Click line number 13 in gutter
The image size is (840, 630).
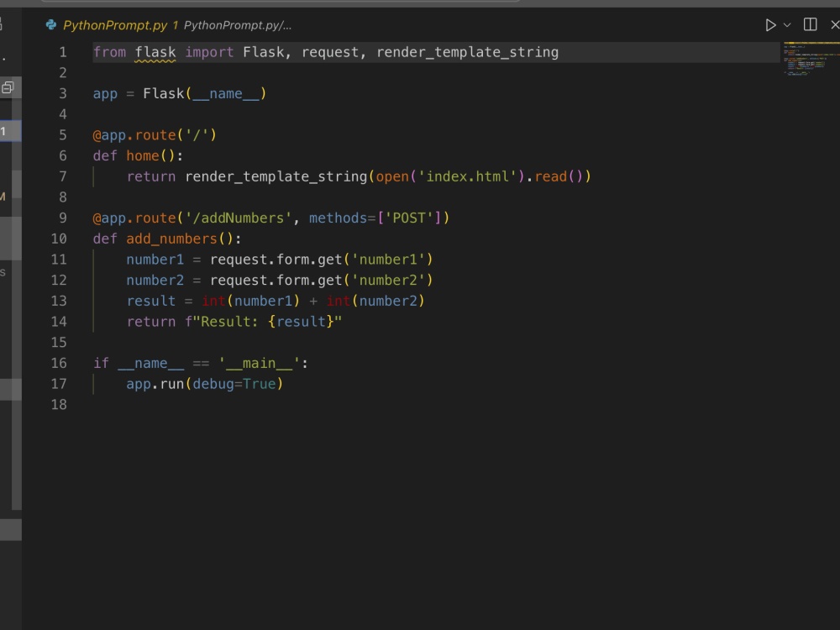[59, 301]
